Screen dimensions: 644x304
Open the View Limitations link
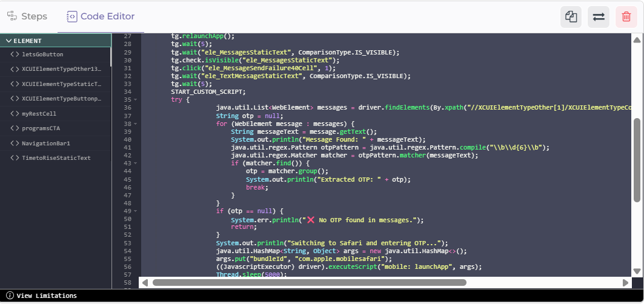47,296
